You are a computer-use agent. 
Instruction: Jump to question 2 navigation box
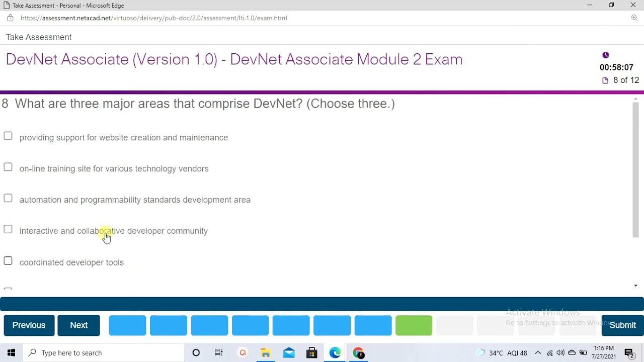[x=169, y=325]
